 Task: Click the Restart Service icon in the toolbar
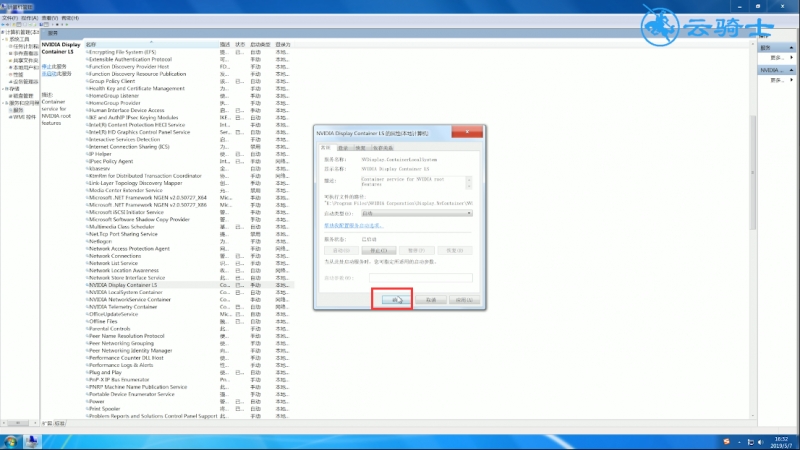[67, 24]
